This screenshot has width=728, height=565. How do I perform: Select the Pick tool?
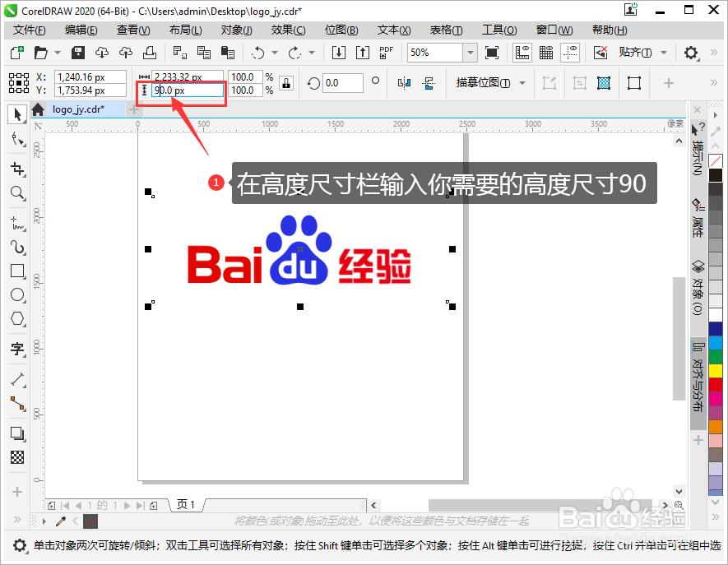(x=17, y=113)
